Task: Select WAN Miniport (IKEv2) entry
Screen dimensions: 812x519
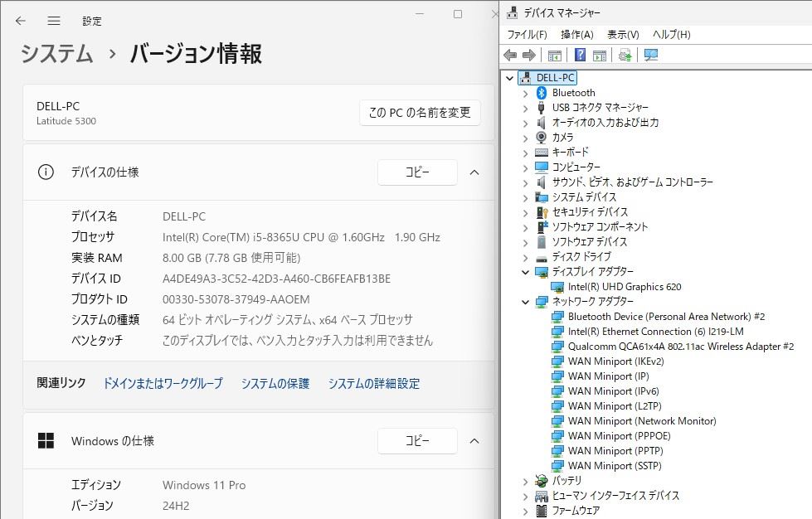Action: click(x=615, y=361)
